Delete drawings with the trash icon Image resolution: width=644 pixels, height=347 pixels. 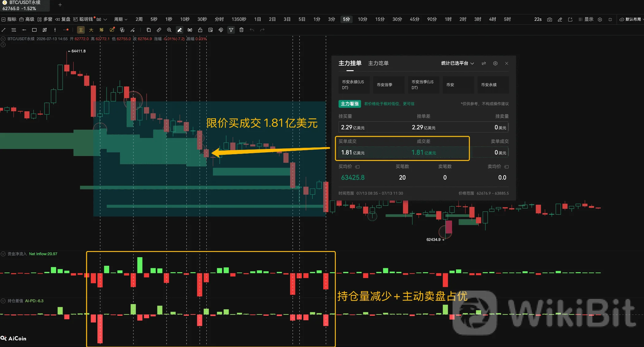pyautogui.click(x=242, y=30)
